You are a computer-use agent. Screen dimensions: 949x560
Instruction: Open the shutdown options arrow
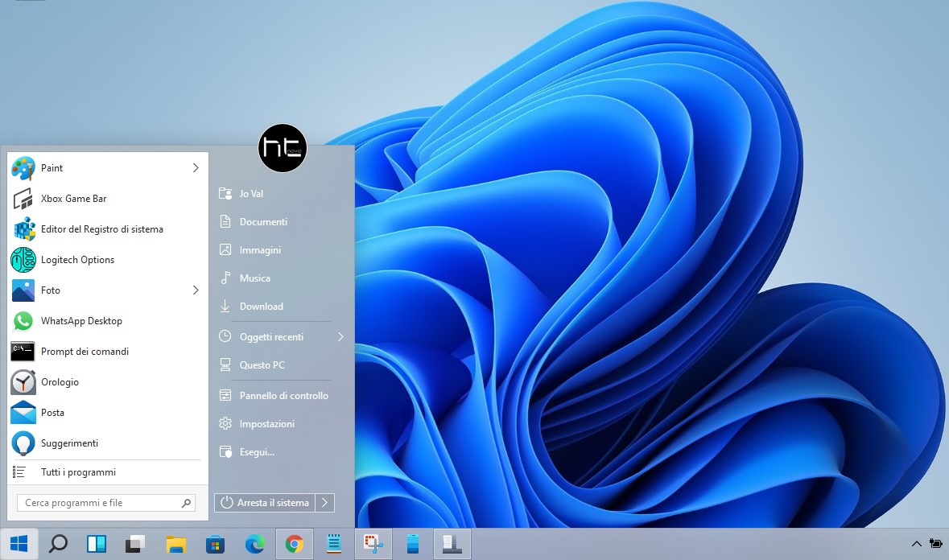(x=324, y=502)
